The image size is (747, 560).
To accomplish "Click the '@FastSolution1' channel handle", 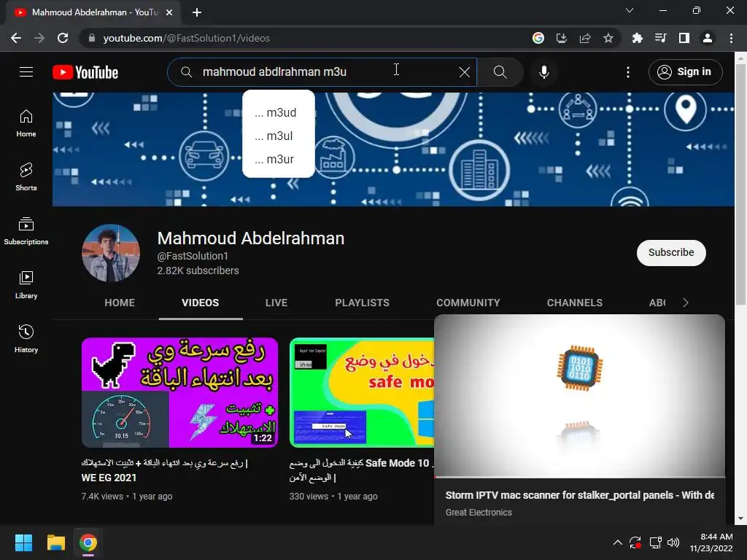I will point(193,256).
